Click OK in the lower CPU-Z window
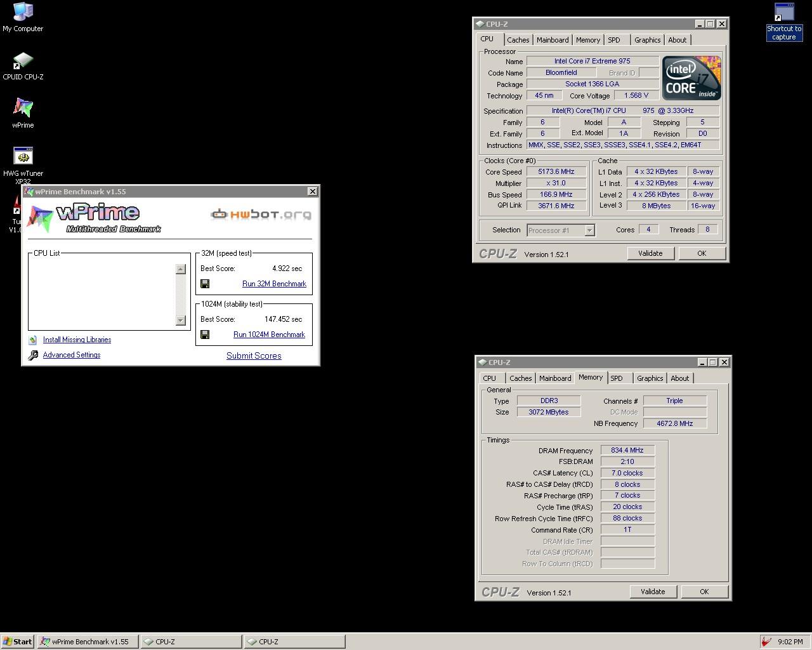Screen dimensions: 812x650 pyautogui.click(x=704, y=592)
